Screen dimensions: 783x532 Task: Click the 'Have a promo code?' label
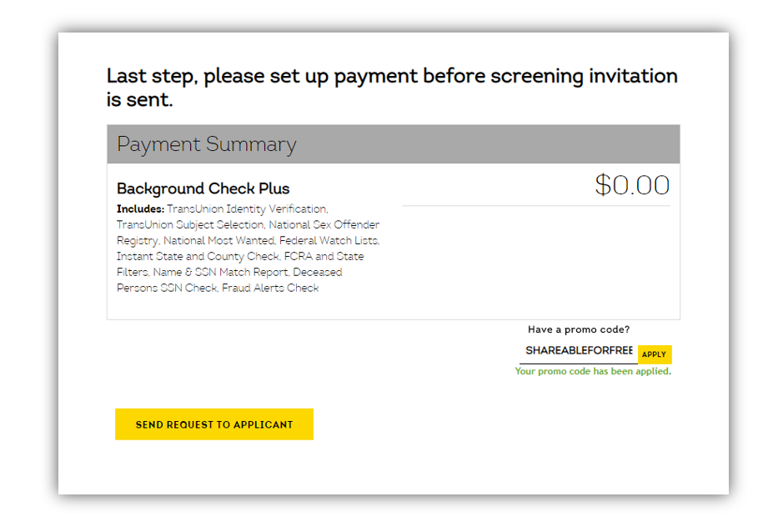click(578, 329)
